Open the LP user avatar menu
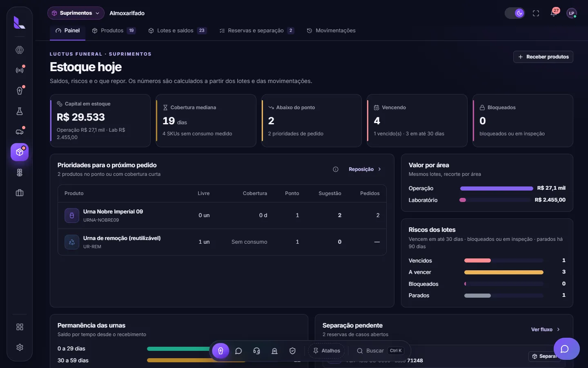 pos(572,13)
